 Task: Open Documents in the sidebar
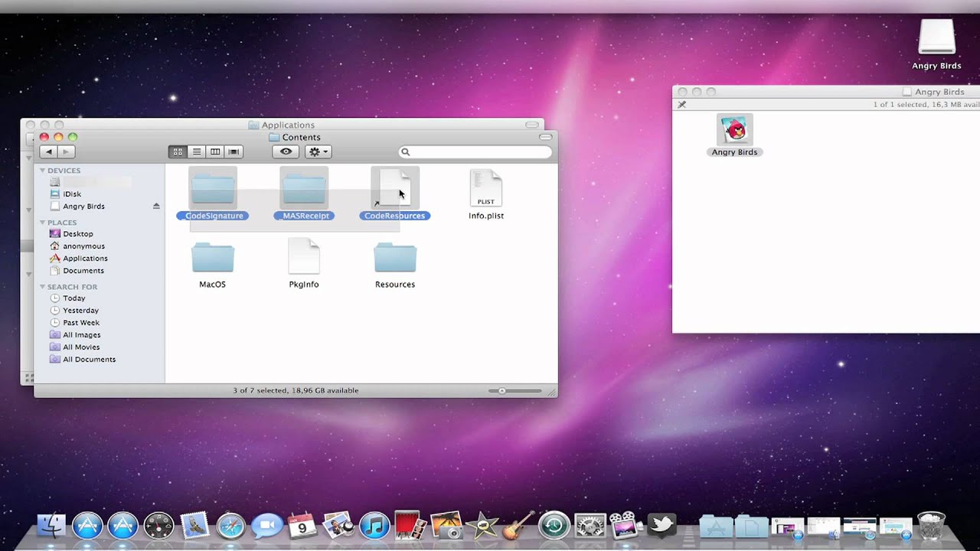point(83,271)
